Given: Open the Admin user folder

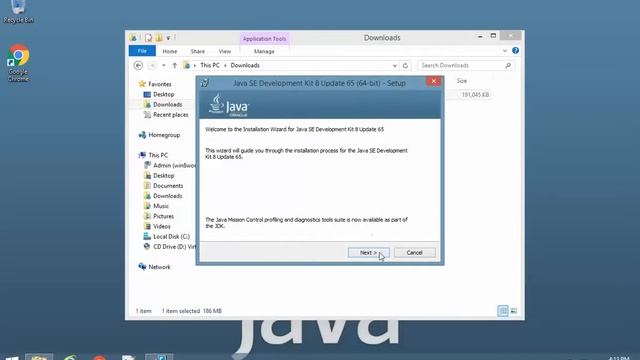Looking at the screenshot, I should [174, 165].
